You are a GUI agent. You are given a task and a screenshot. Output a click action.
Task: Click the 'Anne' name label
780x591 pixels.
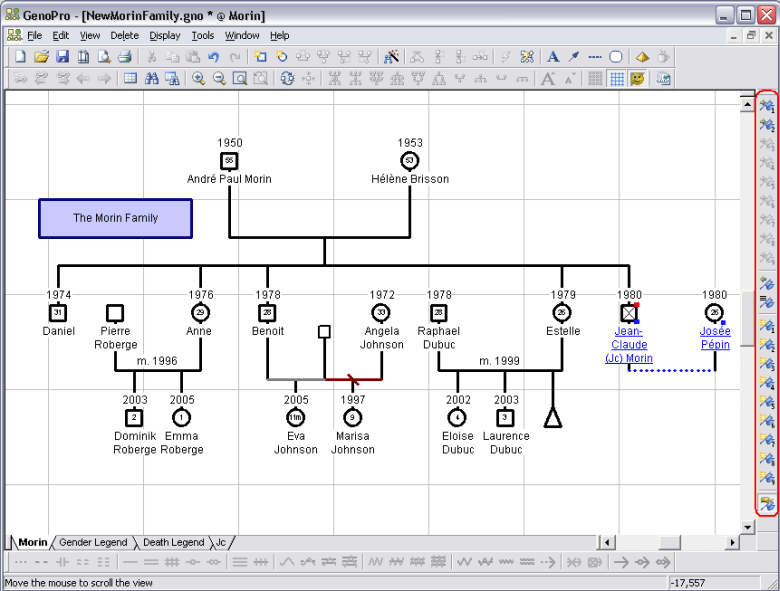point(198,331)
